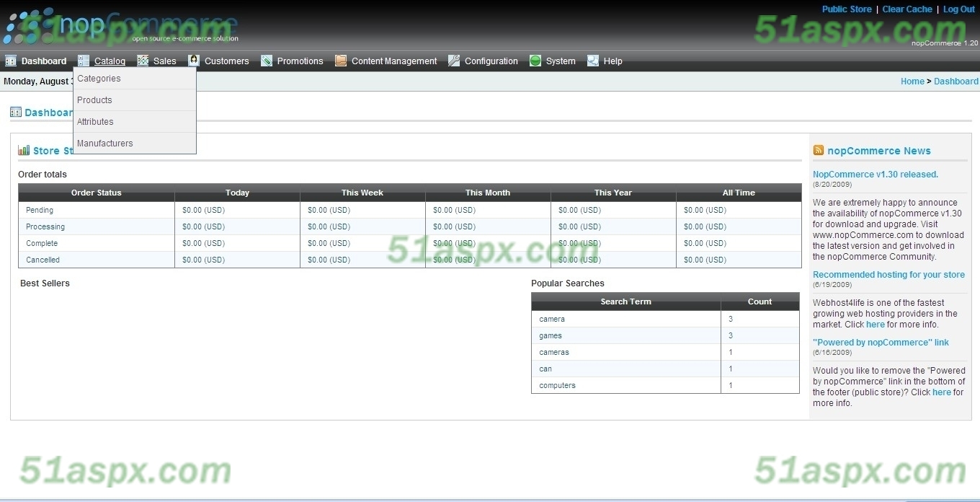Click the This Year column header
Image resolution: width=980 pixels, height=502 pixels.
613,193
